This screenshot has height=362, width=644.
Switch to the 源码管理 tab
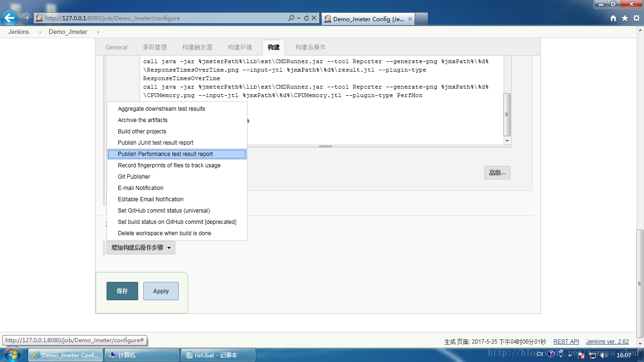tap(155, 47)
